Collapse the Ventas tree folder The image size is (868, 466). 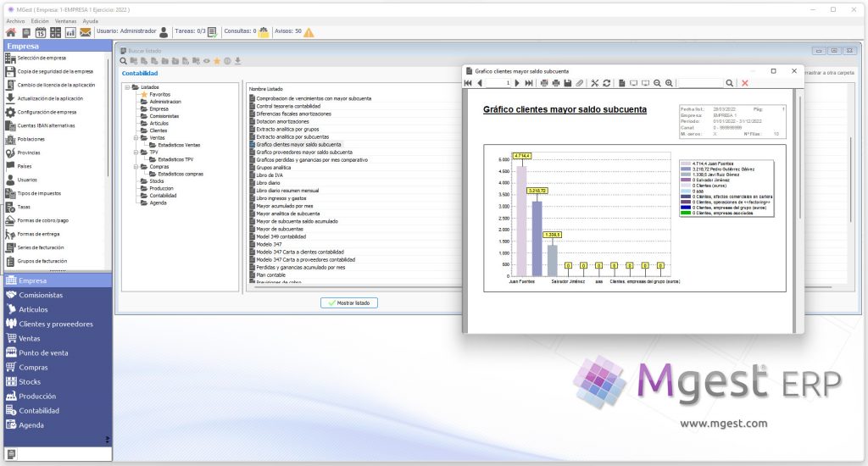136,138
